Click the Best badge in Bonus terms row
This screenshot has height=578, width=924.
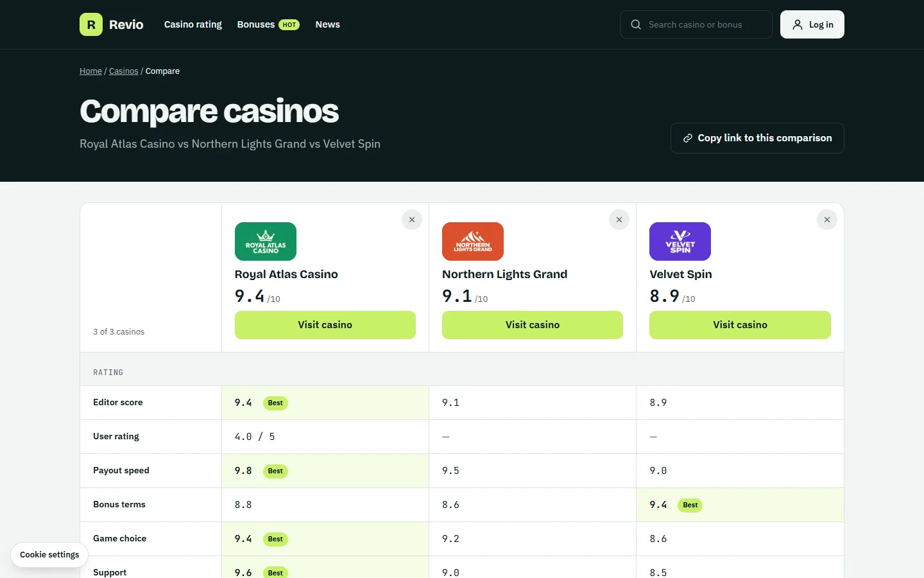(690, 505)
